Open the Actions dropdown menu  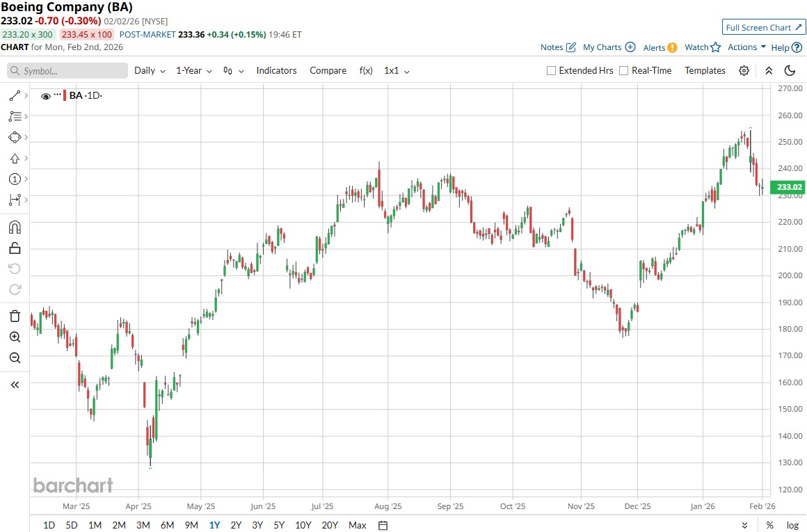point(746,47)
